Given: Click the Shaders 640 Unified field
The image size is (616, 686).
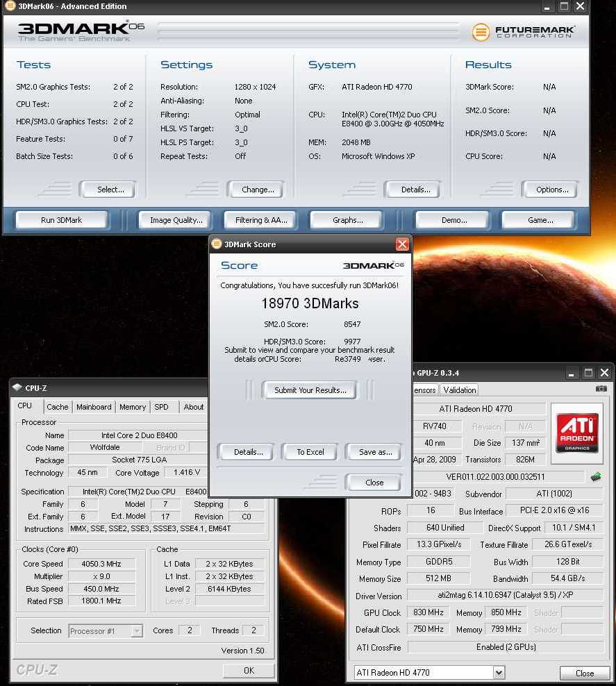Looking at the screenshot, I should click(445, 528).
